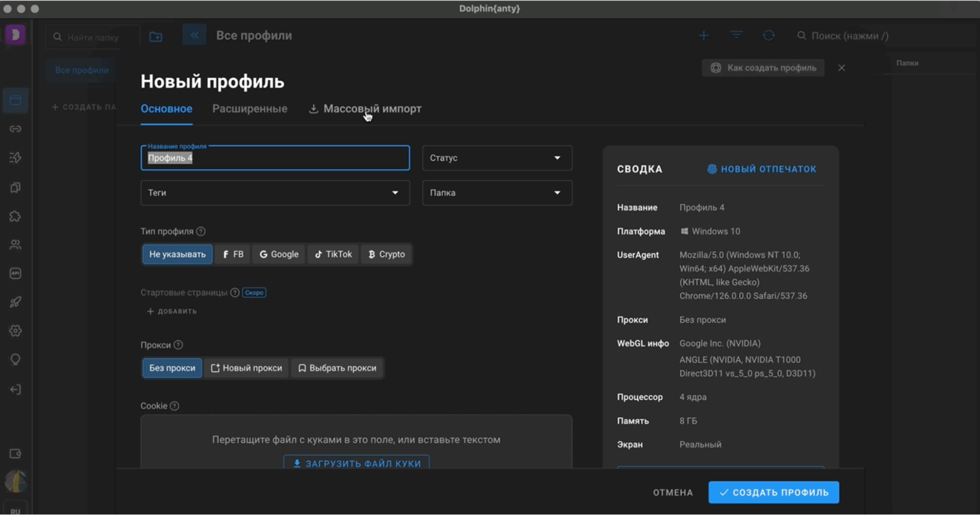Viewport: 980px width, 515px height.
Task: Open the proxies link icon in sidebar
Action: tap(15, 129)
